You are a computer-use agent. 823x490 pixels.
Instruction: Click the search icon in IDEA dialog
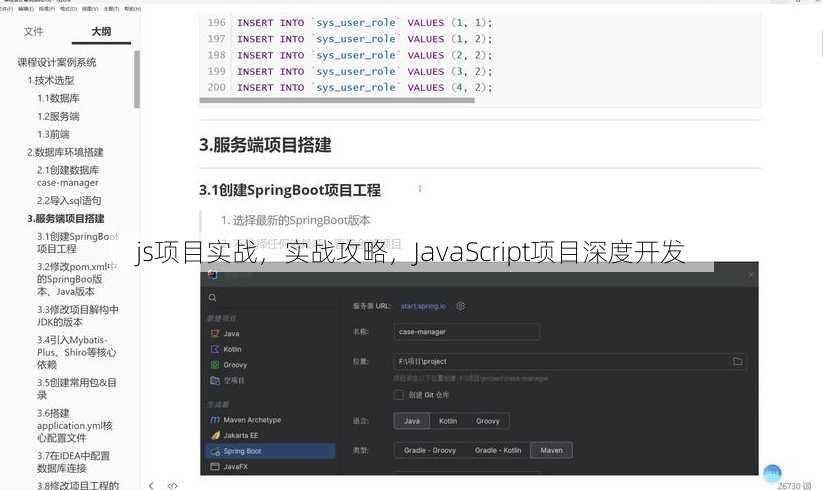tap(213, 298)
